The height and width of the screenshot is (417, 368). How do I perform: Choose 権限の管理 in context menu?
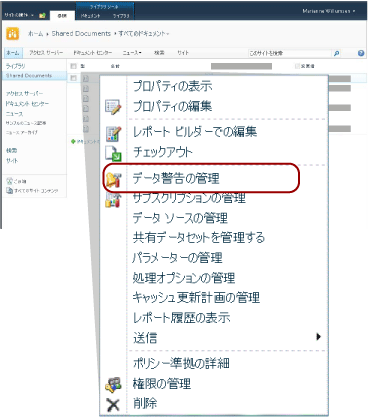click(x=162, y=383)
